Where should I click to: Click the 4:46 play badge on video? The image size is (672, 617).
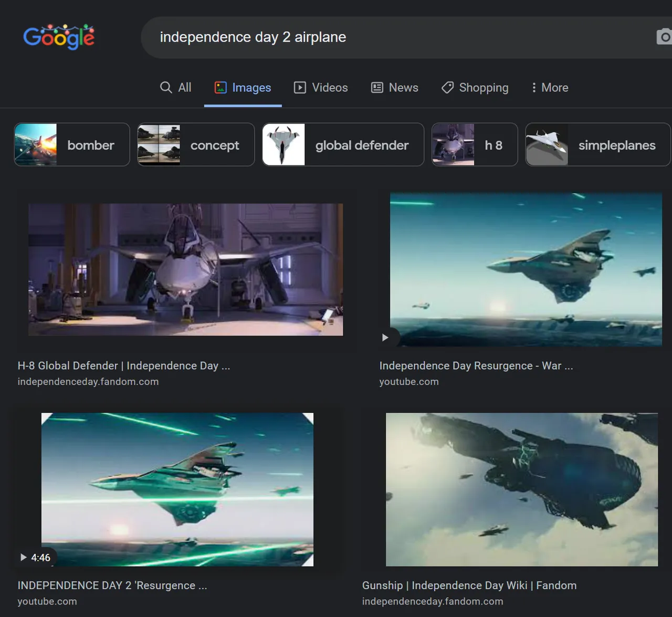click(36, 557)
